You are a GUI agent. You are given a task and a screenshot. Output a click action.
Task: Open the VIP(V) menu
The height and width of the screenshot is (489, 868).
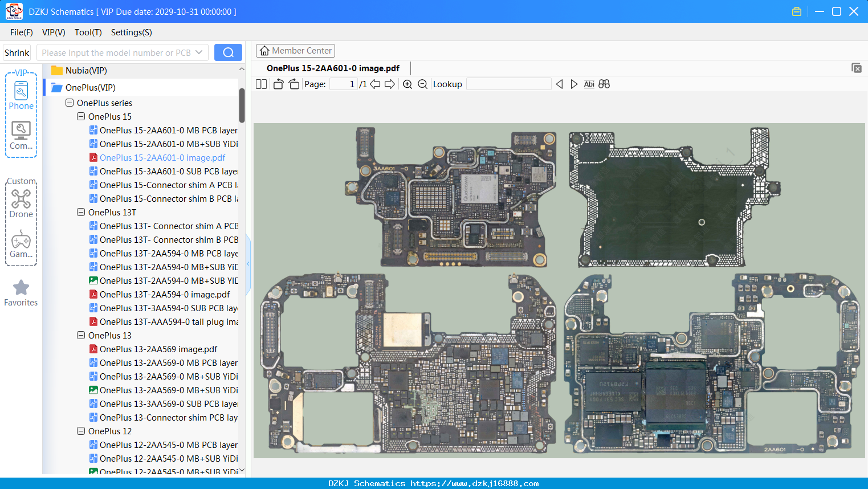pyautogui.click(x=54, y=32)
